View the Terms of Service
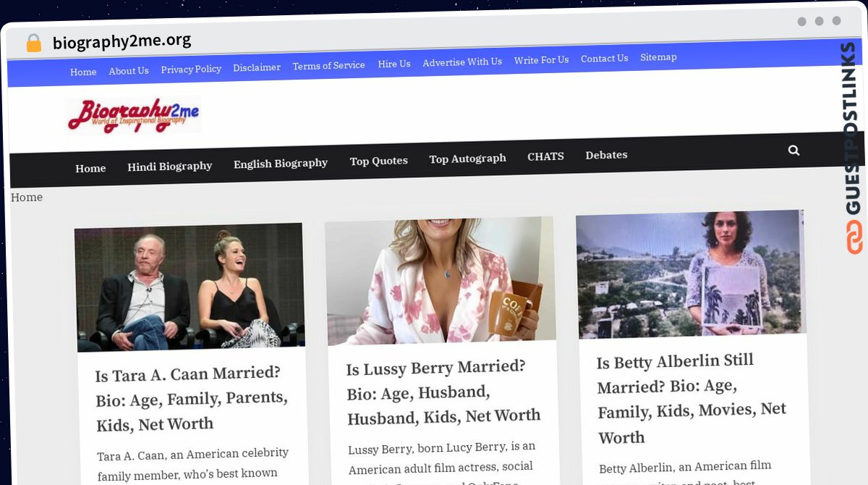 328,65
